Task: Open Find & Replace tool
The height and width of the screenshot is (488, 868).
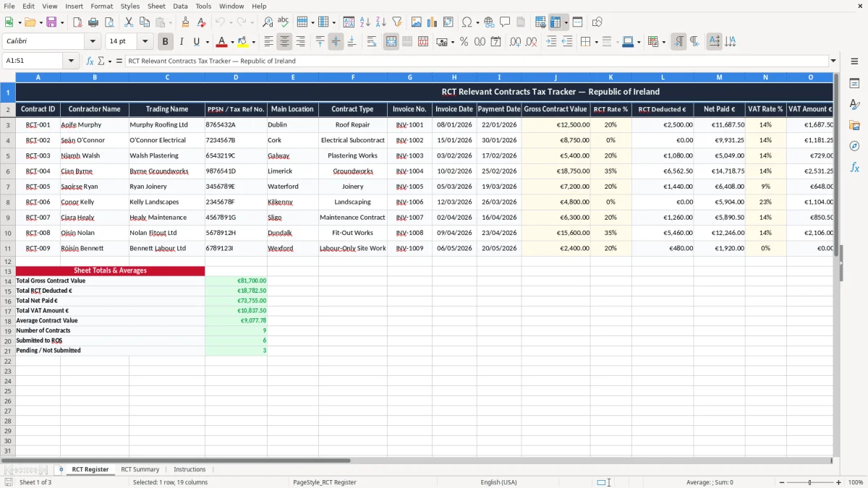Action: coord(268,22)
